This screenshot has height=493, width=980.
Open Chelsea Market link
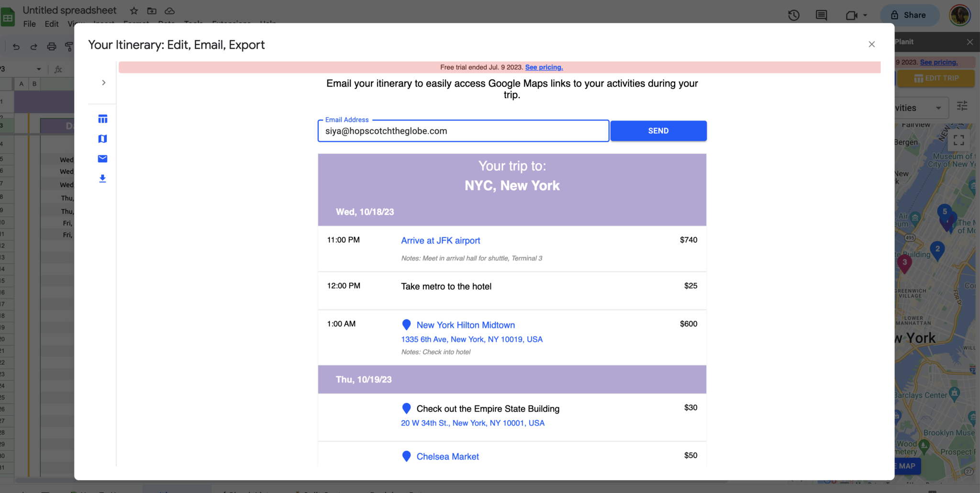(447, 457)
